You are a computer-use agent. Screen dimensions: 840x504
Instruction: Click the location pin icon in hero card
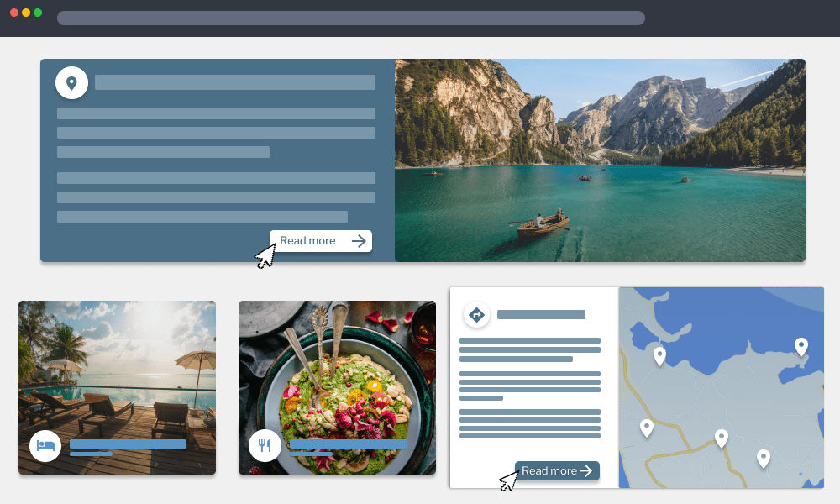click(71, 82)
